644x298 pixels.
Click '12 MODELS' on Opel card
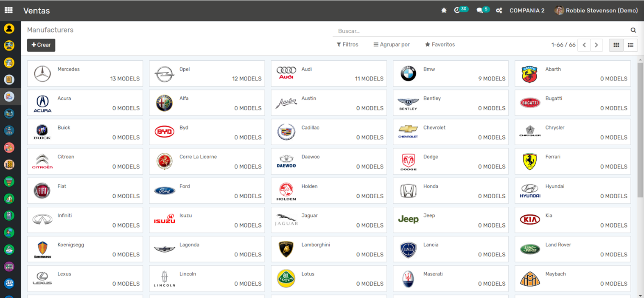(x=247, y=79)
